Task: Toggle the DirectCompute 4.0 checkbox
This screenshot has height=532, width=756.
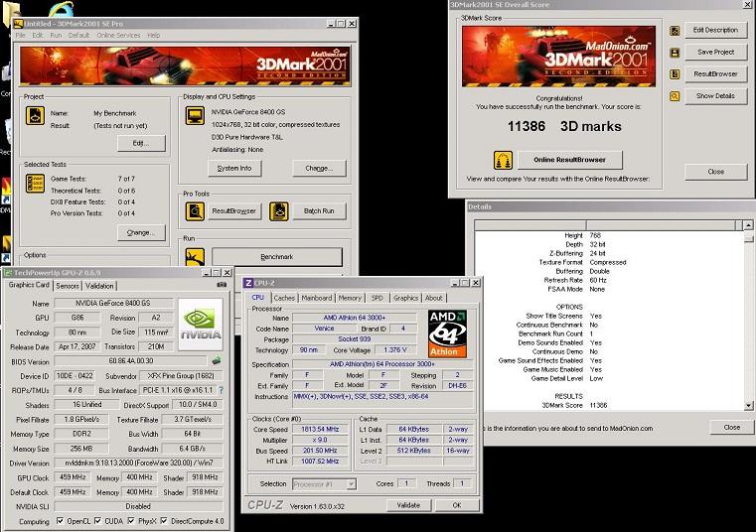Action: pos(164,521)
